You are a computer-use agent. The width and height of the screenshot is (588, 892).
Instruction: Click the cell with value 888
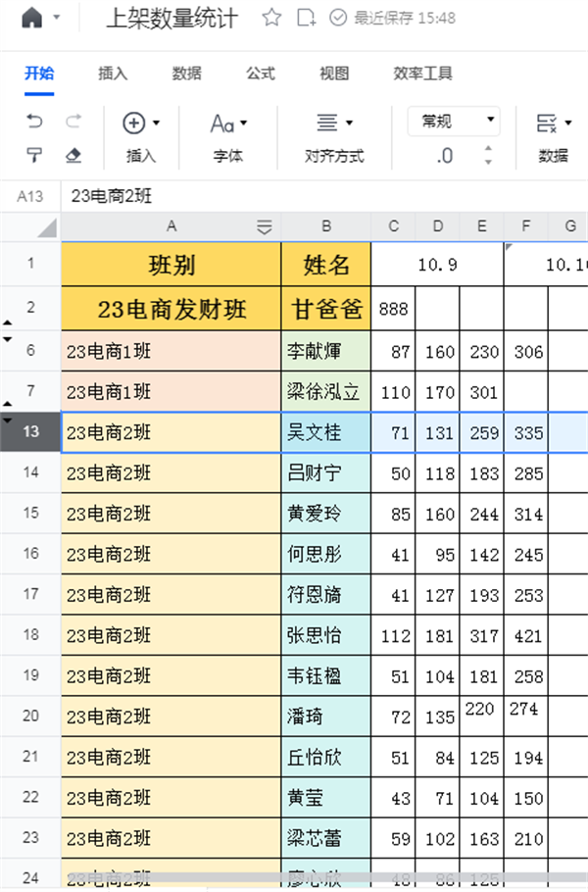coord(394,309)
